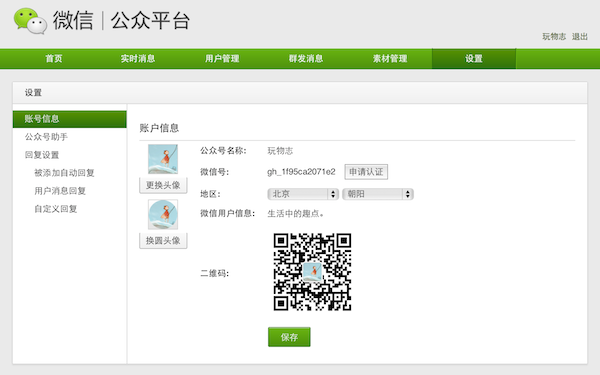Click the round avatar thumbnail
This screenshot has width=600, height=375.
pyautogui.click(x=163, y=214)
